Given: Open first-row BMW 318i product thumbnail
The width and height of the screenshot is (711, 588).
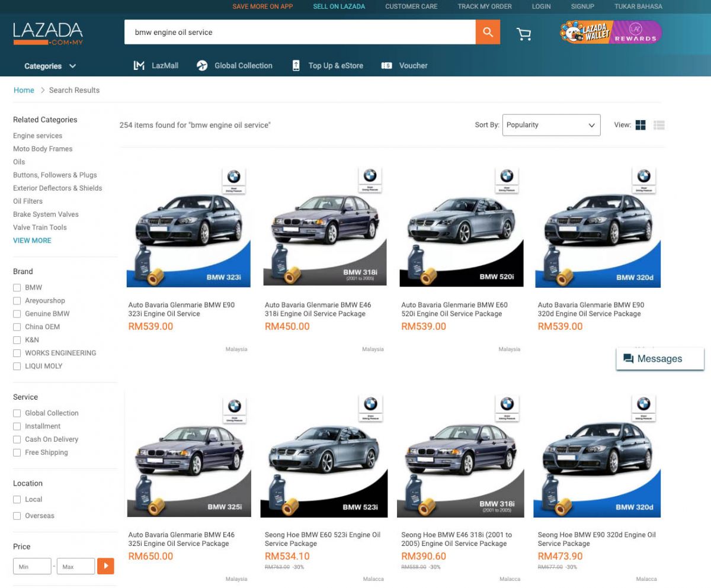Looking at the screenshot, I should (325, 226).
